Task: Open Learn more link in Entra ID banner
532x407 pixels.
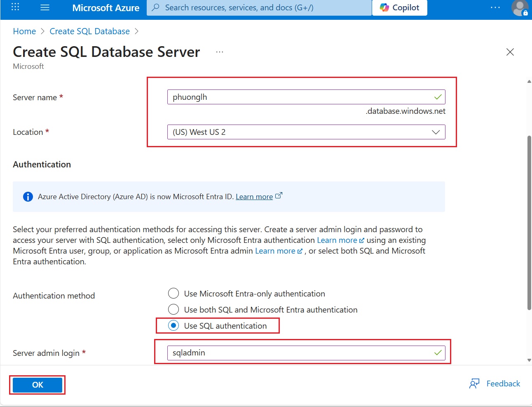Action: 254,197
